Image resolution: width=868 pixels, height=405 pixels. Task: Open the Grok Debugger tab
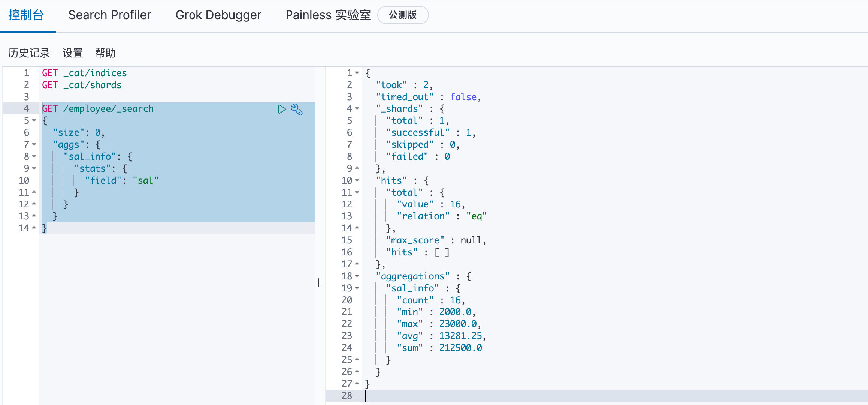tap(218, 15)
